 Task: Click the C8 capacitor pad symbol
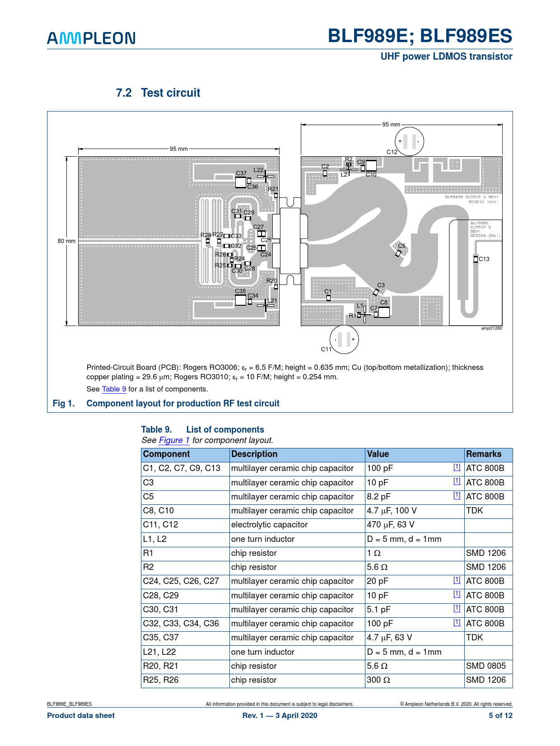pos(384,312)
